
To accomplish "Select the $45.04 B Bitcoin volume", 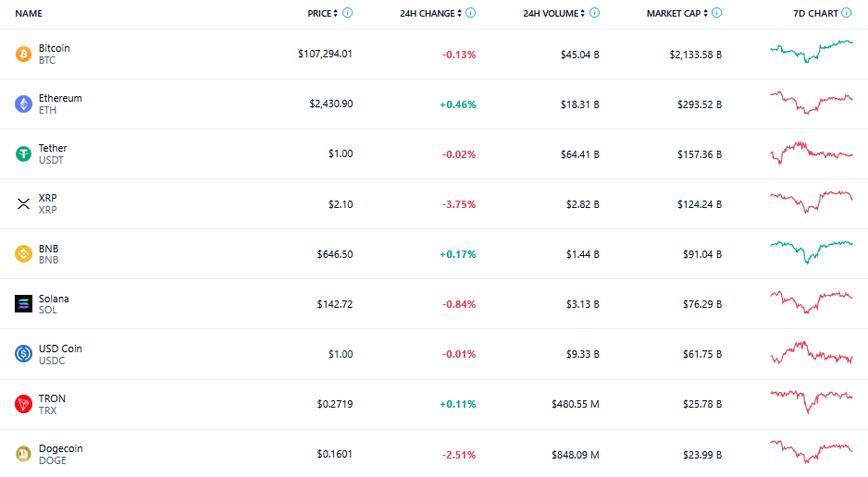I will coord(579,55).
